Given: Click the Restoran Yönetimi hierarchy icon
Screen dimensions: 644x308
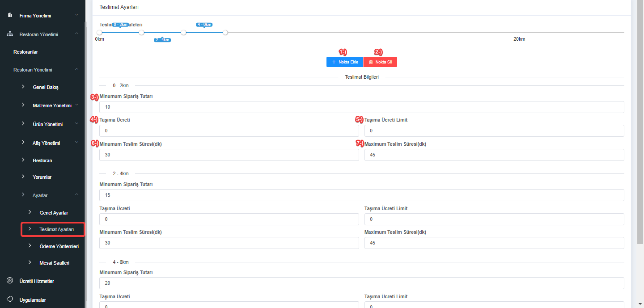Looking at the screenshot, I should coord(10,34).
